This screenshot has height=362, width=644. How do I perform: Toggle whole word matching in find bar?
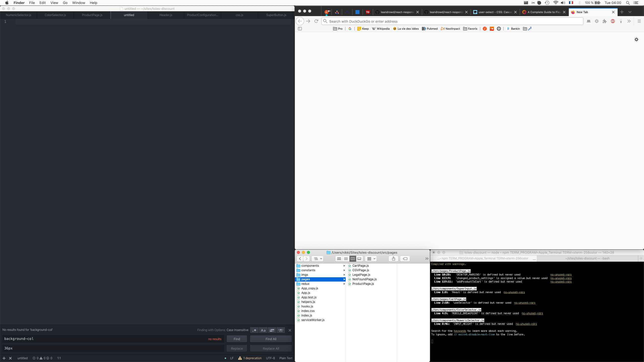281,330
